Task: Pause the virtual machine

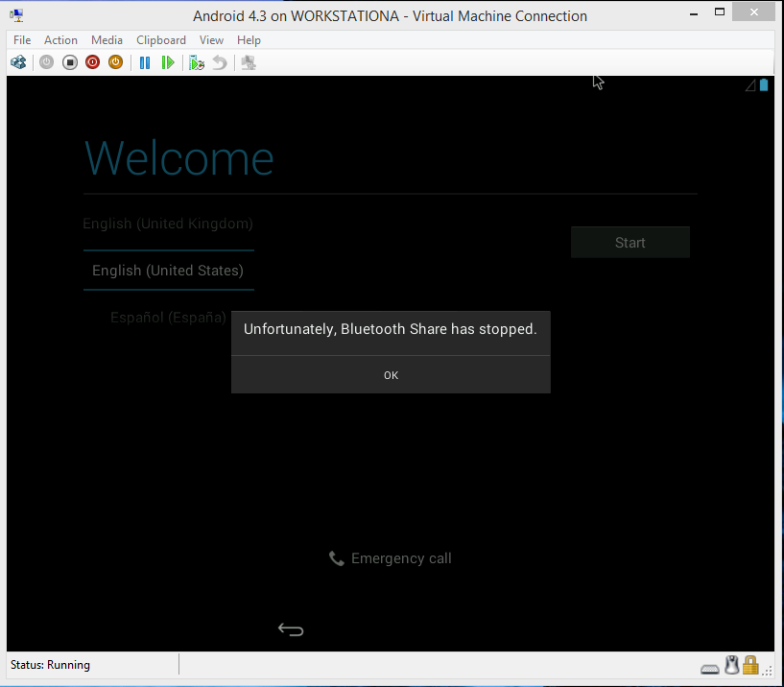Action: pos(145,62)
